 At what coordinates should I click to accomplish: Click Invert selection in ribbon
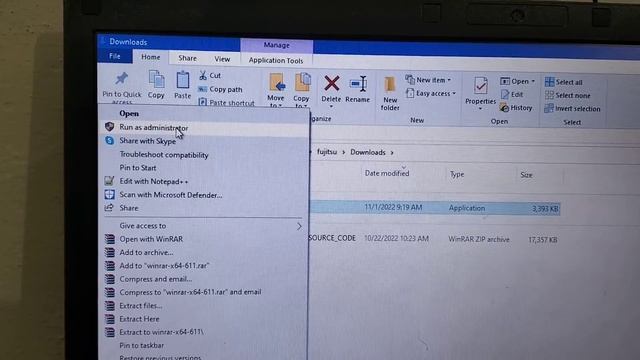coord(573,109)
